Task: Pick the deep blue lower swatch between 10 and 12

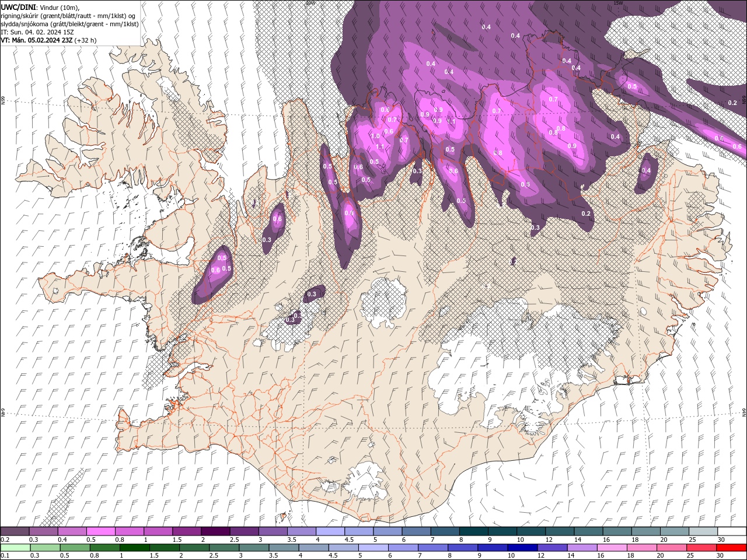Action: pyautogui.click(x=522, y=548)
